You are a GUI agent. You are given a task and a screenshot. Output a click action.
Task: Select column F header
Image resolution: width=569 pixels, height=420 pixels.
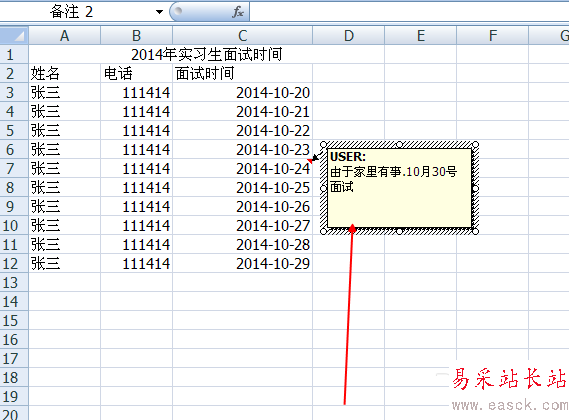coord(492,36)
